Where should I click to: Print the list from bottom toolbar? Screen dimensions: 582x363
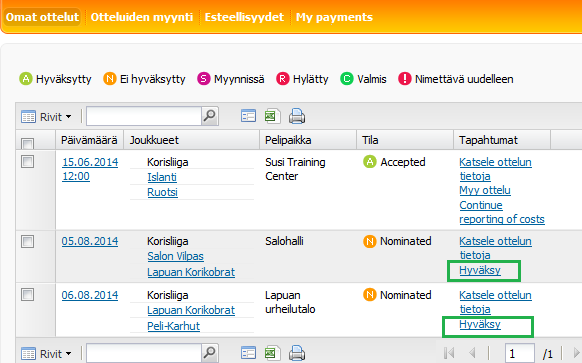[x=297, y=353]
